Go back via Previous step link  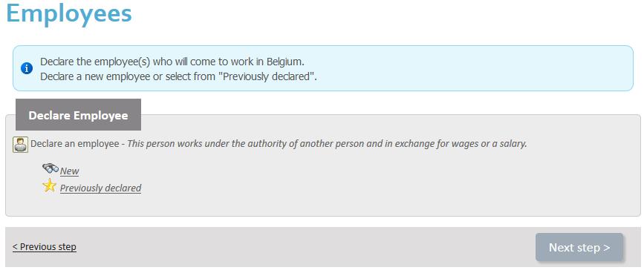click(x=45, y=247)
